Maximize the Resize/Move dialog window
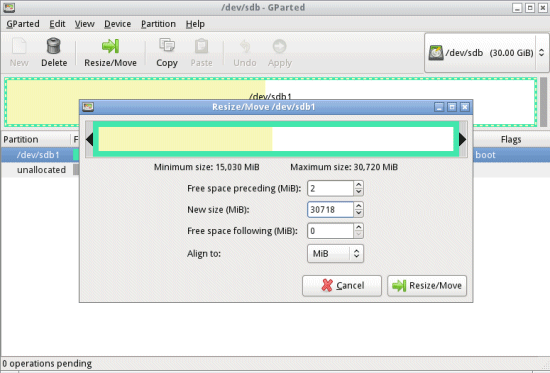550x373 pixels. click(x=452, y=107)
